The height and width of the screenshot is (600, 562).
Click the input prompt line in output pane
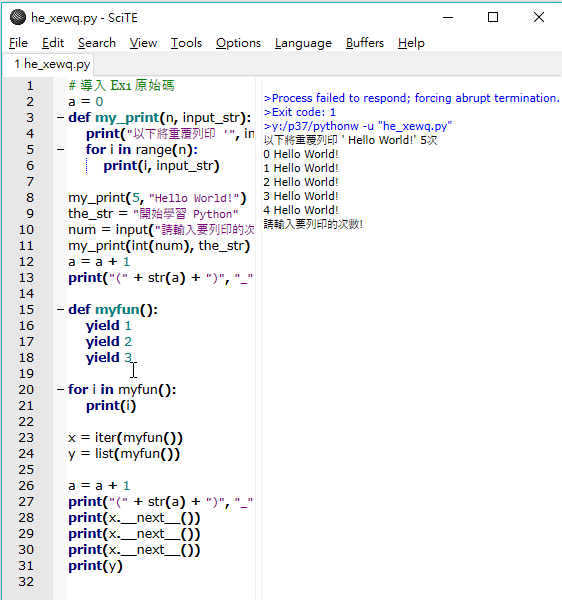313,224
